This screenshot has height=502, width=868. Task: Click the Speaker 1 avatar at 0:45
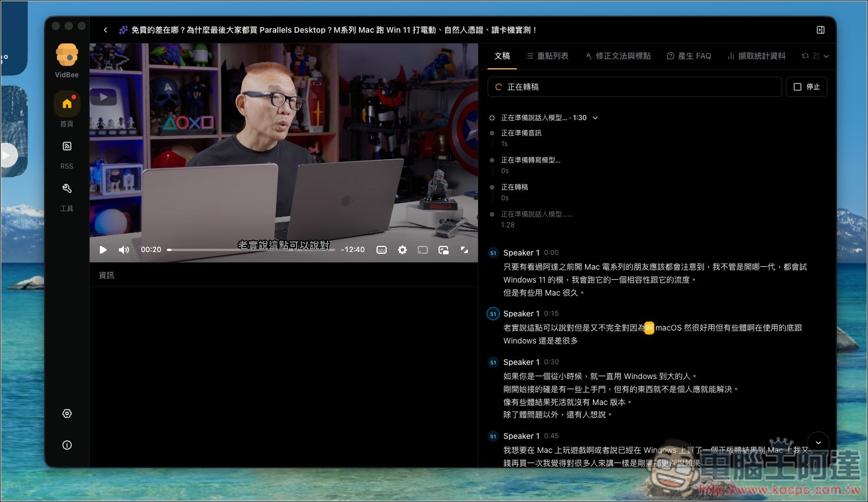click(493, 437)
